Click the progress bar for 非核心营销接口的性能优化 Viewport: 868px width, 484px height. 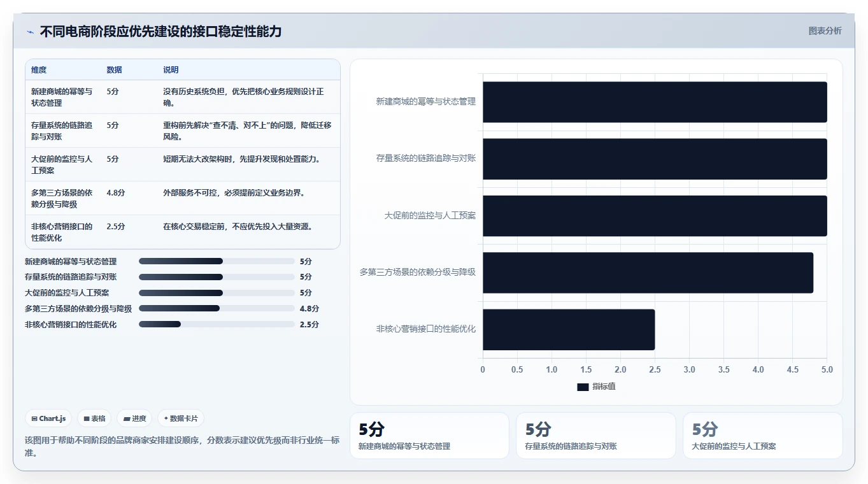click(217, 324)
